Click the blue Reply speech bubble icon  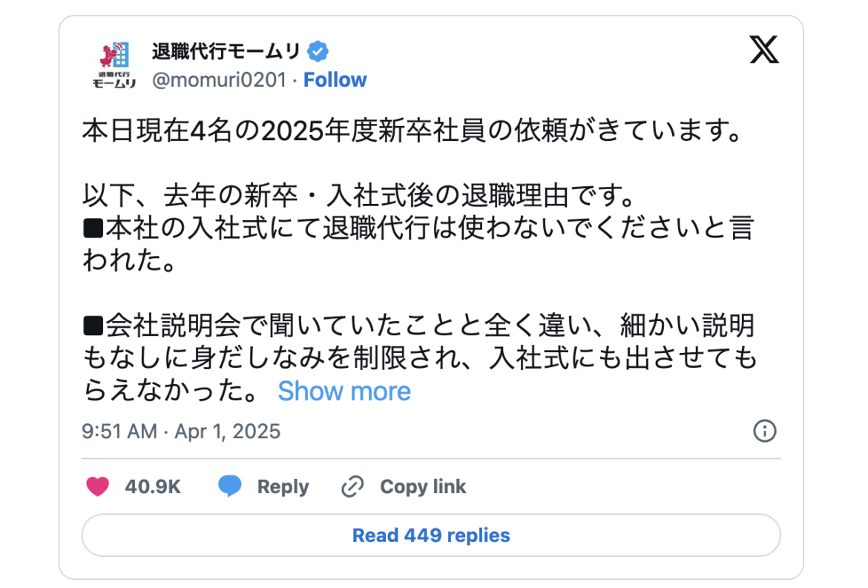[230, 486]
